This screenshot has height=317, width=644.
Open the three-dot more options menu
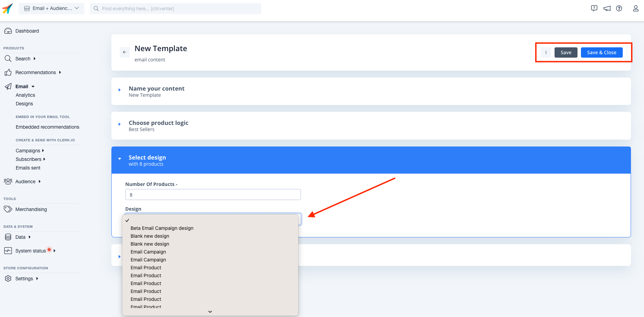point(546,52)
